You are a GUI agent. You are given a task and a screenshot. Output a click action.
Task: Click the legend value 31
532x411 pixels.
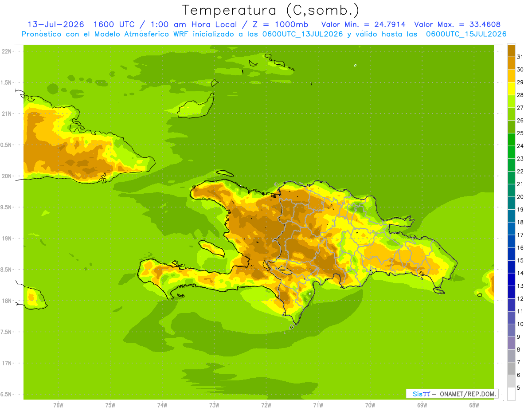520,57
